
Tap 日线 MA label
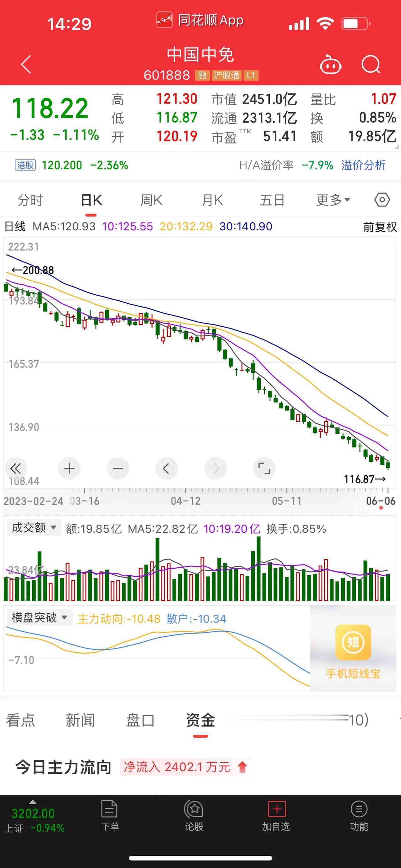tap(15, 226)
